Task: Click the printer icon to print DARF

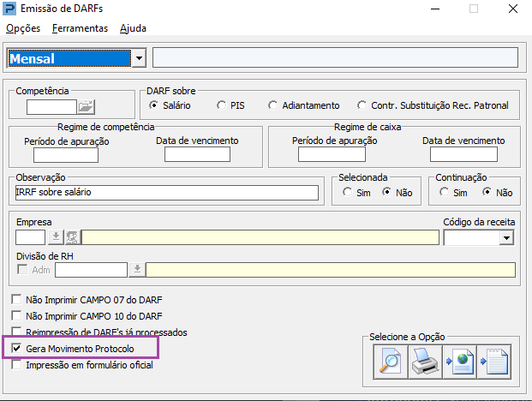Action: coord(424,362)
